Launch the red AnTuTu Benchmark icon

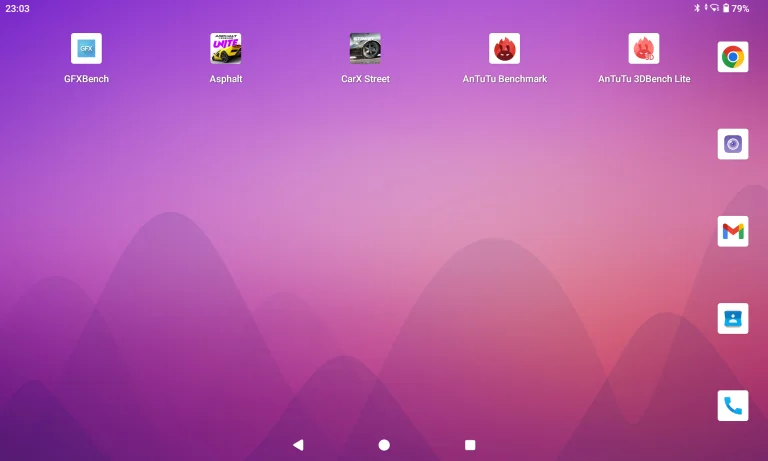tap(504, 48)
